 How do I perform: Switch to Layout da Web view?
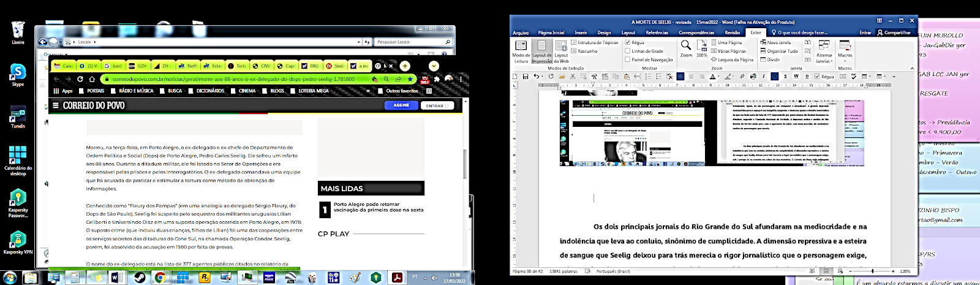coord(561,51)
